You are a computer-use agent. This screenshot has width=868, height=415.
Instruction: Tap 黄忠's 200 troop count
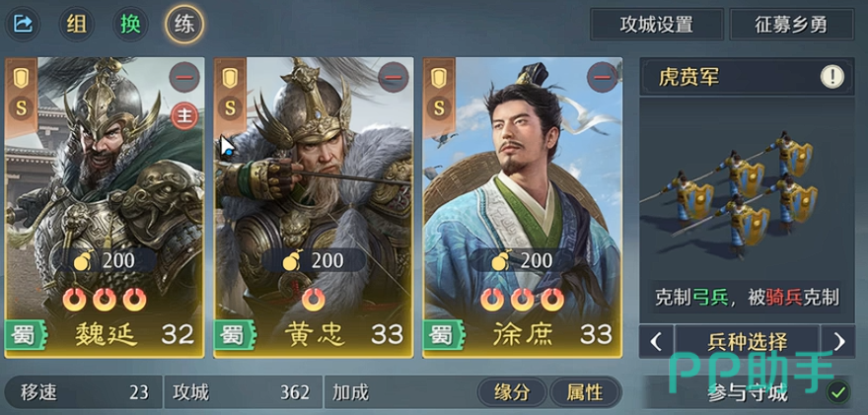[314, 260]
